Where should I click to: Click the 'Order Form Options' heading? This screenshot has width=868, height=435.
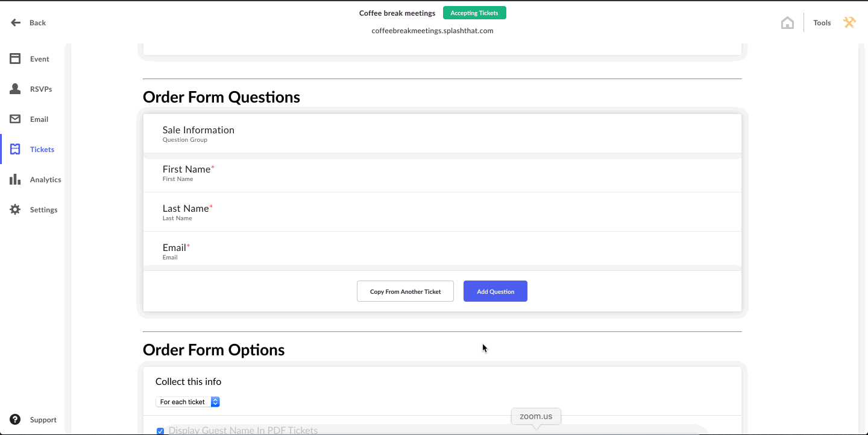pyautogui.click(x=214, y=350)
